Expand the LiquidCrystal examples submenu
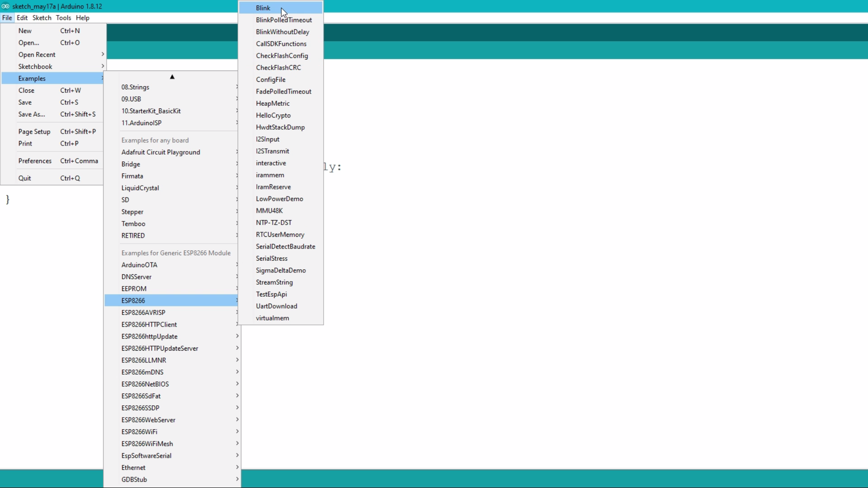868x488 pixels. point(172,188)
